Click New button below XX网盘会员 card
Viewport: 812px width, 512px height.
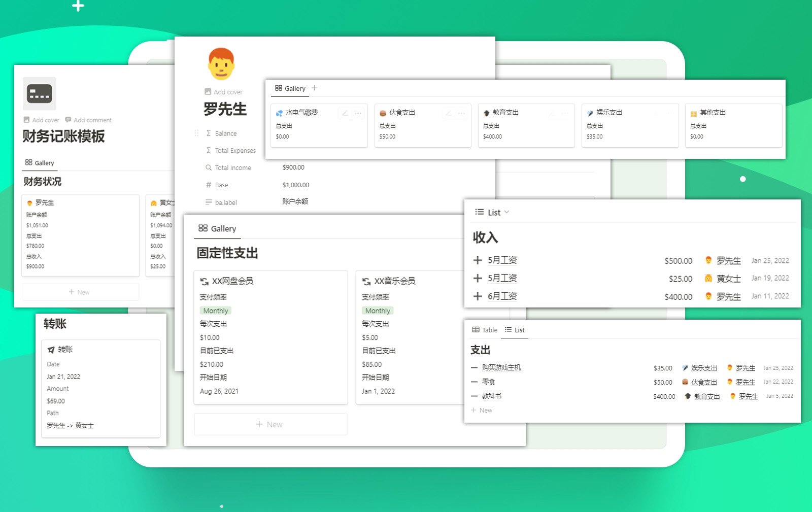(270, 424)
